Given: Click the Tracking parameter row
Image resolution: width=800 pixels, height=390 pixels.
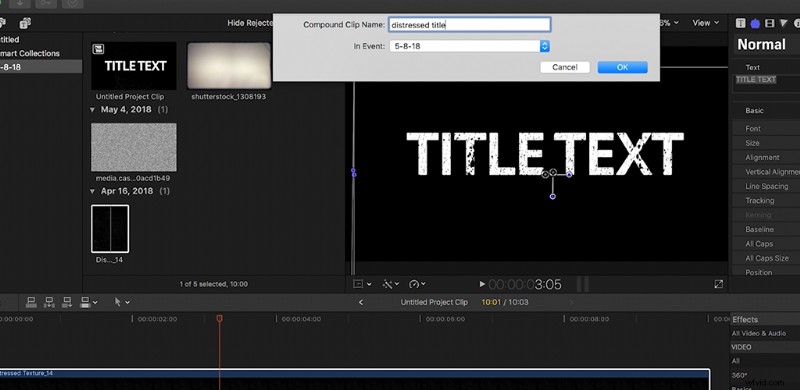Looking at the screenshot, I should pyautogui.click(x=766, y=201).
